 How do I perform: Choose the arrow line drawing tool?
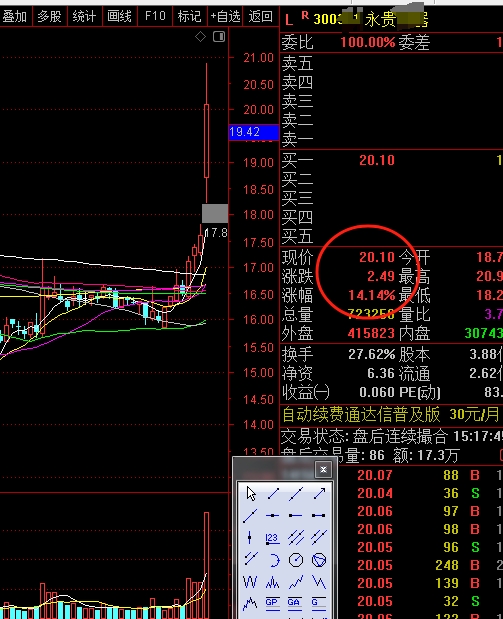tap(319, 493)
